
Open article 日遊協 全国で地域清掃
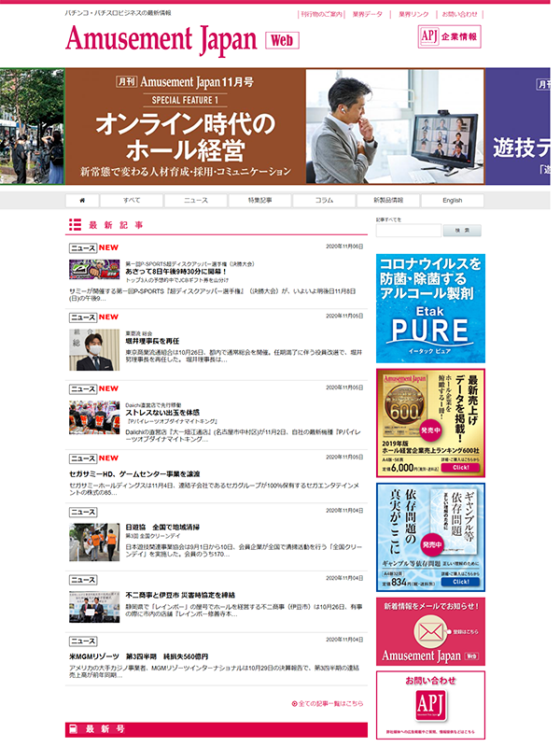[x=162, y=528]
